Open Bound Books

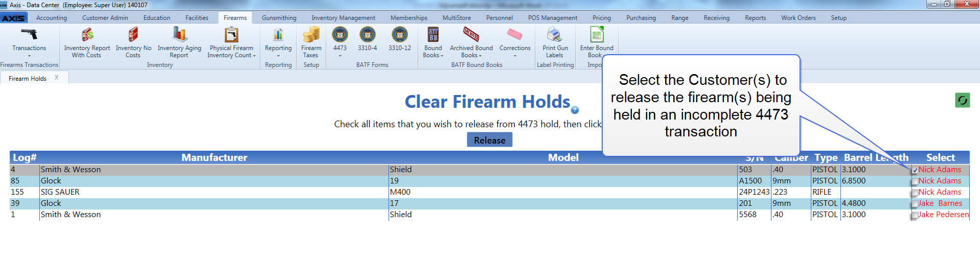coord(433,42)
